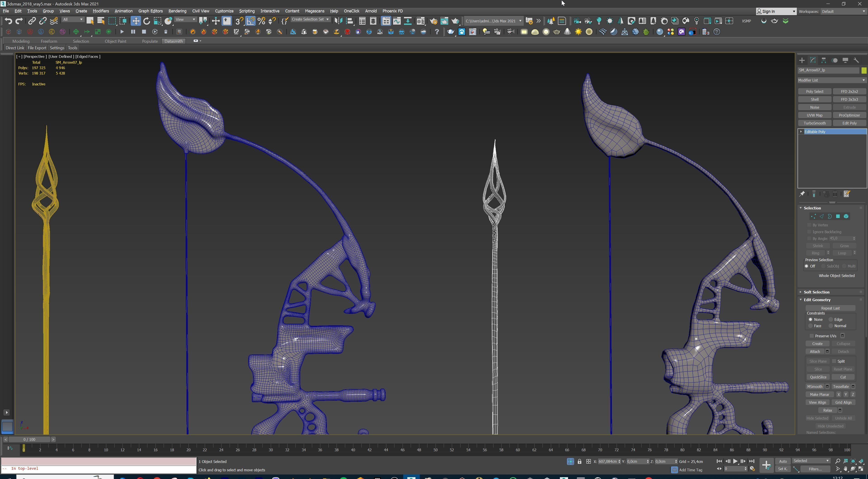Image resolution: width=868 pixels, height=479 pixels.
Task: Open the Workspaces Default dropdown
Action: coord(842,12)
